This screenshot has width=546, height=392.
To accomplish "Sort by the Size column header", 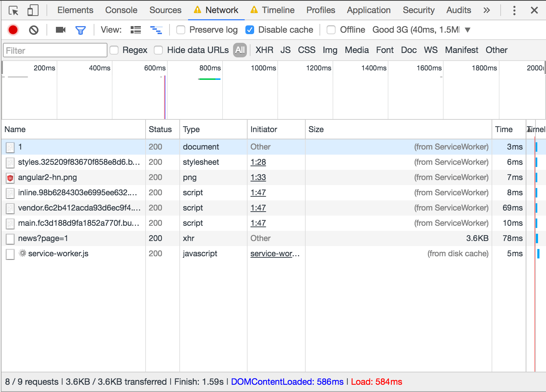I will pos(399,129).
